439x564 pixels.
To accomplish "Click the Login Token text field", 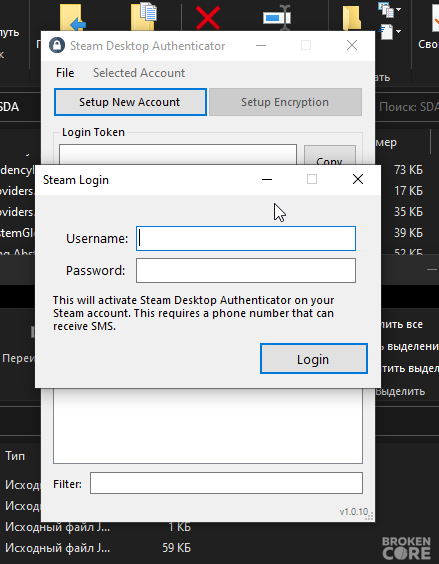I will pos(178,155).
